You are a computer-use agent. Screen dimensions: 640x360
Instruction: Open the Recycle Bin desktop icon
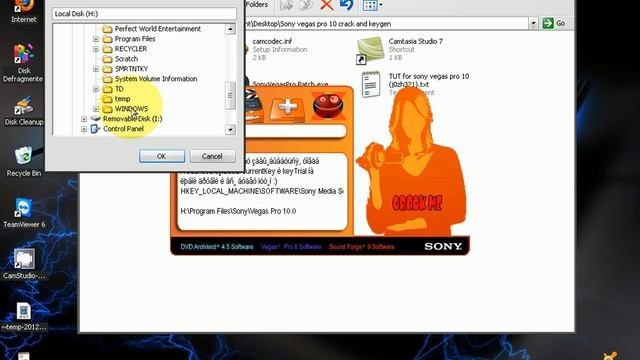click(24, 162)
